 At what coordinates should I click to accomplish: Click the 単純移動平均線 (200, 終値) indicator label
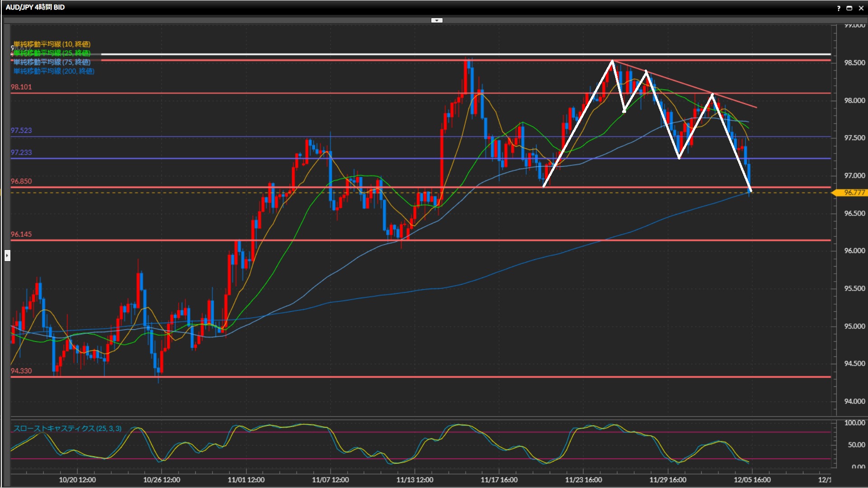54,71
